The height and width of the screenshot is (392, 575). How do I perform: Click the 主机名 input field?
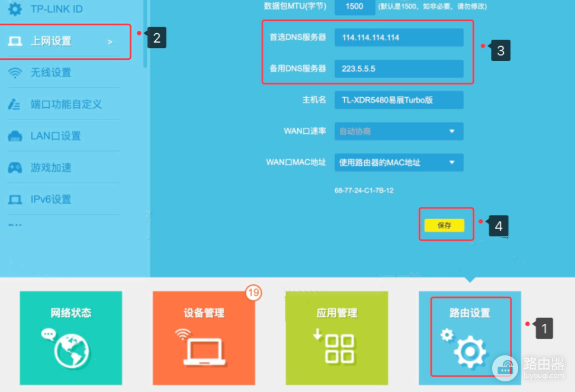(399, 99)
